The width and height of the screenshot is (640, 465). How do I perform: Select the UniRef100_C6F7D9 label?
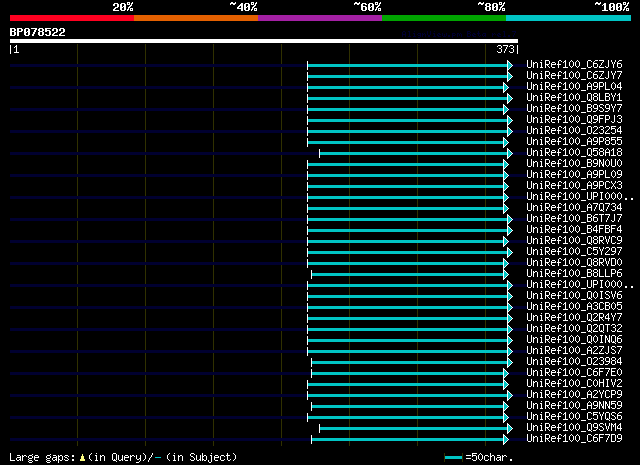574,439
